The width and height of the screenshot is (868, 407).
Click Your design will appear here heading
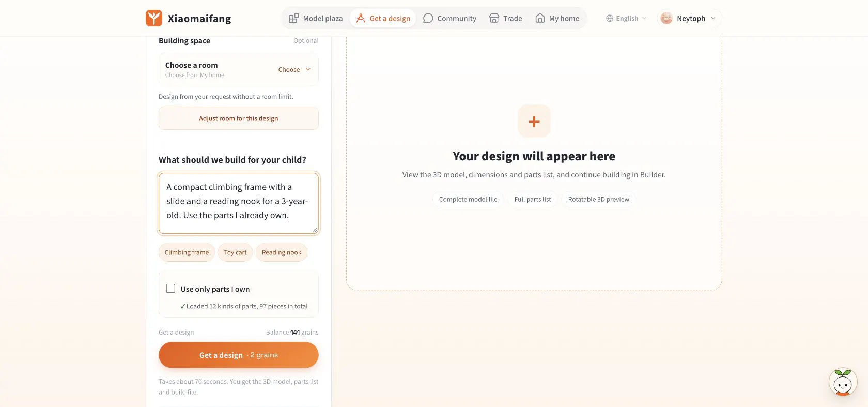pos(534,156)
